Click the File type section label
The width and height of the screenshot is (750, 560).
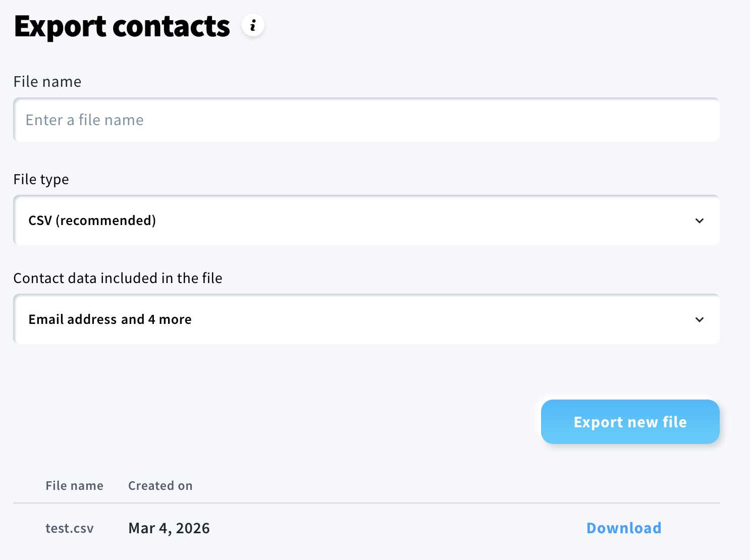click(41, 179)
